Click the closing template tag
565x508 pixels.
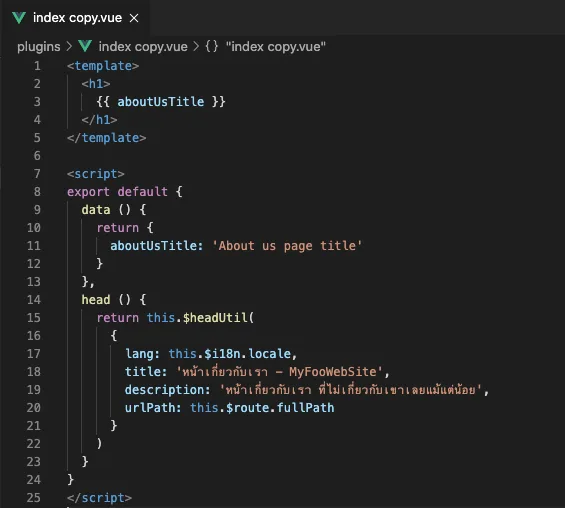tap(107, 138)
